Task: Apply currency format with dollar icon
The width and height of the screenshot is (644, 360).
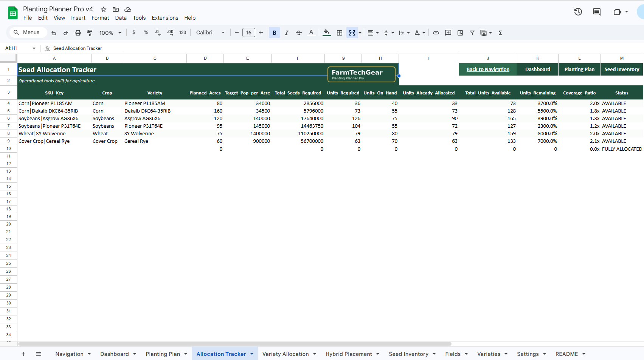Action: (133, 33)
